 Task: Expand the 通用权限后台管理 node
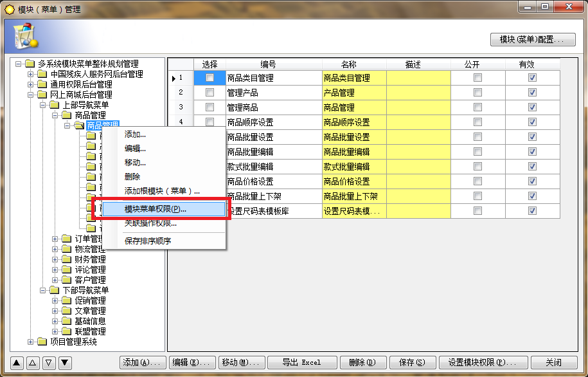tap(30, 84)
